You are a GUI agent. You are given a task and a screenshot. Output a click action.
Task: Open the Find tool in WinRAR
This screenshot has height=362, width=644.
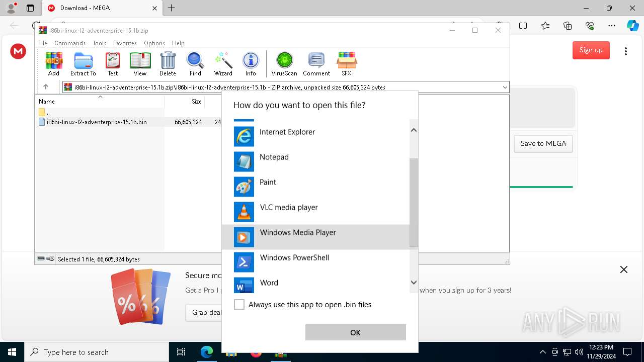[195, 64]
